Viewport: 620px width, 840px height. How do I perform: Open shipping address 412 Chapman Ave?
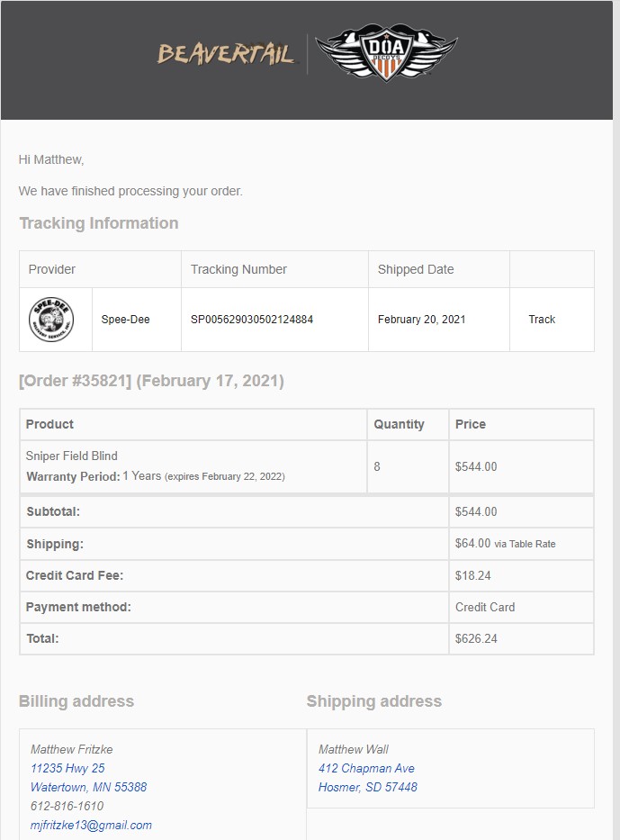[366, 768]
